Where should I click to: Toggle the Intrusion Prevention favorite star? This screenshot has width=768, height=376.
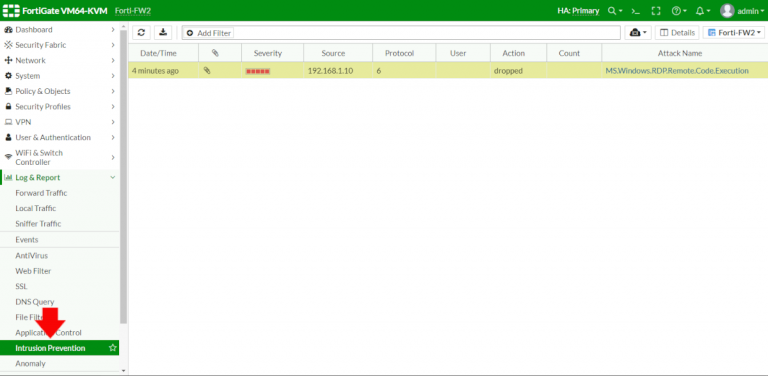tap(113, 348)
